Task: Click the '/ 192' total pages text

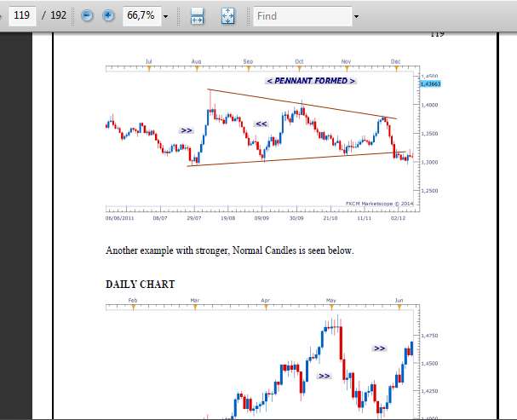Action: (x=54, y=15)
